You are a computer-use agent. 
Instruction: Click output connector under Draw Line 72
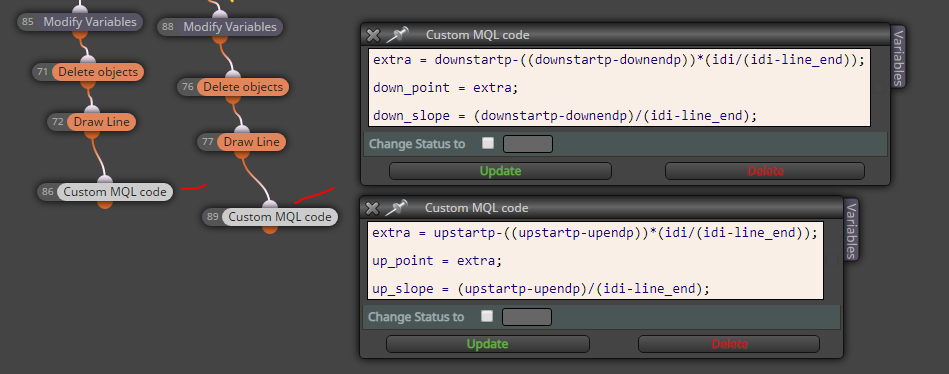(x=92, y=134)
